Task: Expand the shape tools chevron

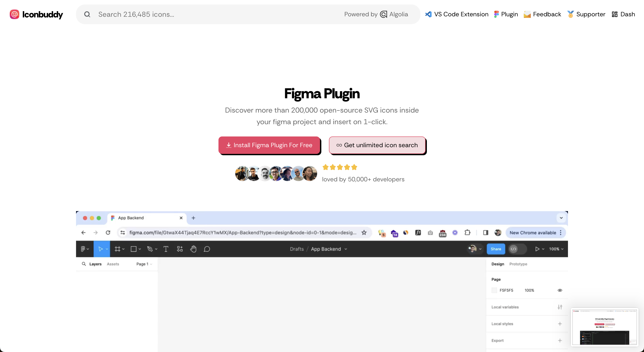Action: tap(140, 249)
